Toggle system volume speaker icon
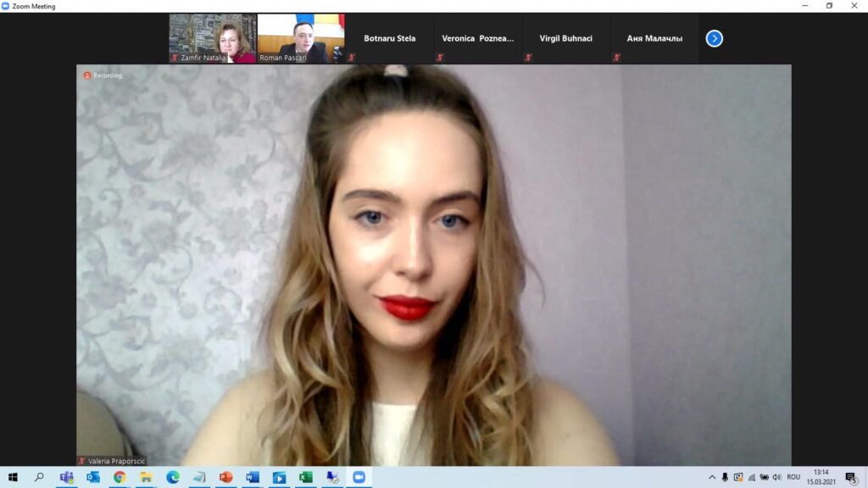 776,477
